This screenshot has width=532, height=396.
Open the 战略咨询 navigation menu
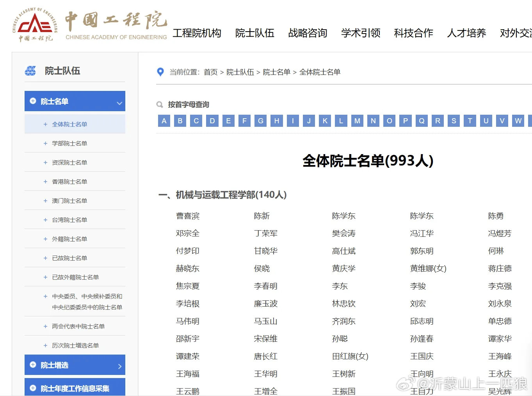pos(308,33)
